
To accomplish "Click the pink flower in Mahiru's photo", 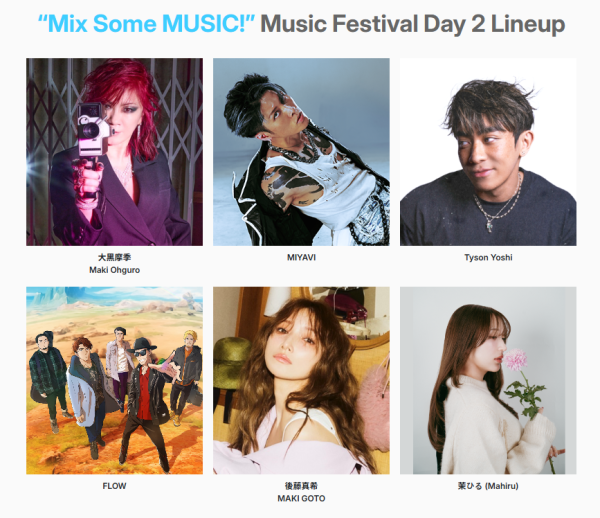I will pos(514,360).
